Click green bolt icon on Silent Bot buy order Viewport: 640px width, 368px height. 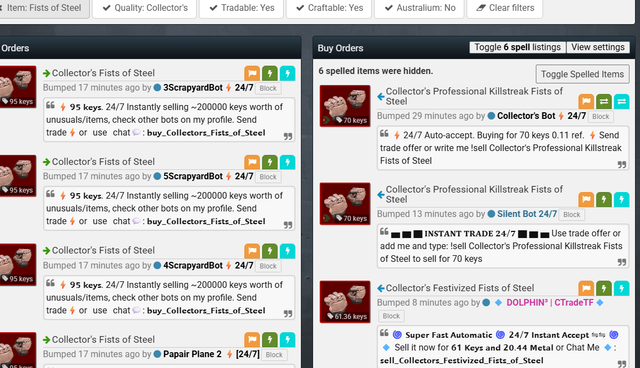click(604, 199)
